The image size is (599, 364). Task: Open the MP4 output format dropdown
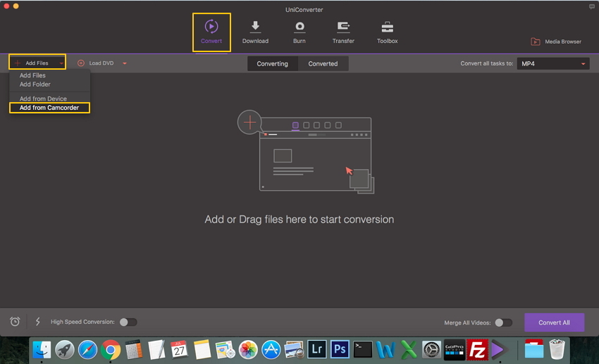coord(552,64)
